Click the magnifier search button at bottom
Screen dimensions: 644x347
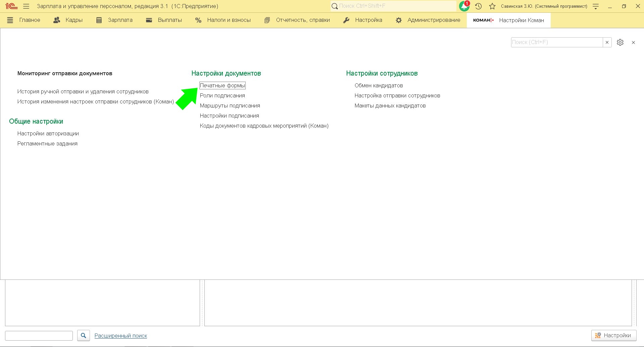coord(84,335)
